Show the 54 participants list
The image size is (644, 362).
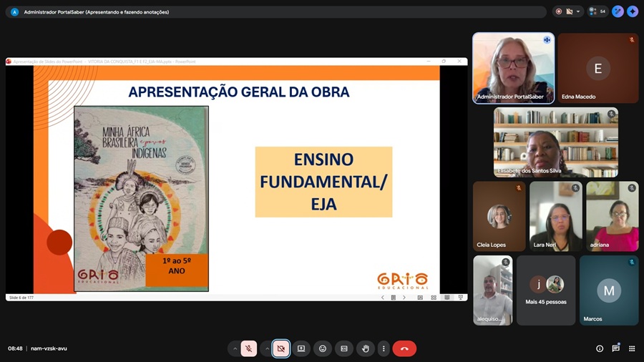[597, 11]
